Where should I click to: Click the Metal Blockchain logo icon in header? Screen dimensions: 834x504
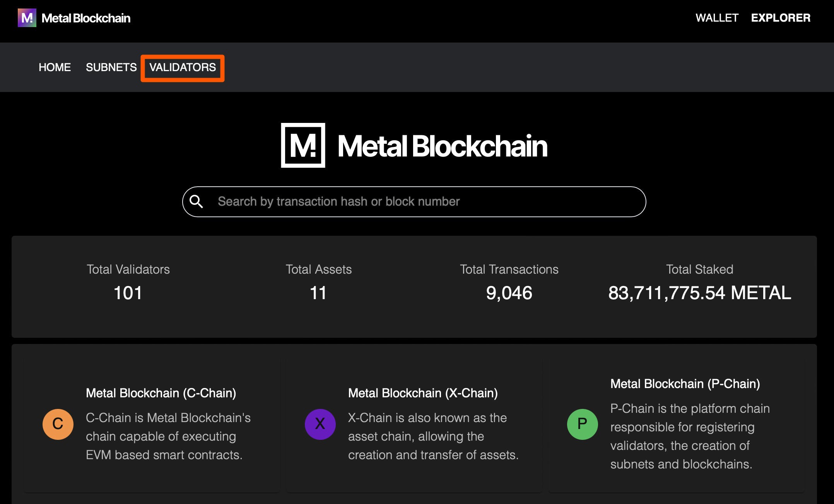27,18
